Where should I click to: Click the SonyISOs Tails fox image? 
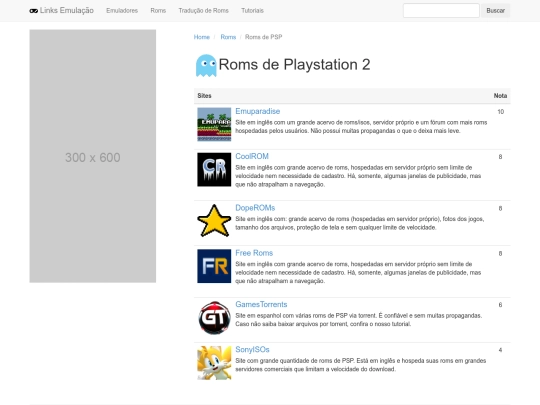click(214, 363)
